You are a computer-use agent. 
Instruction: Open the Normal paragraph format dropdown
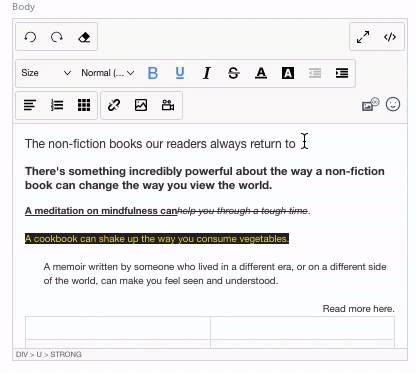(x=107, y=73)
